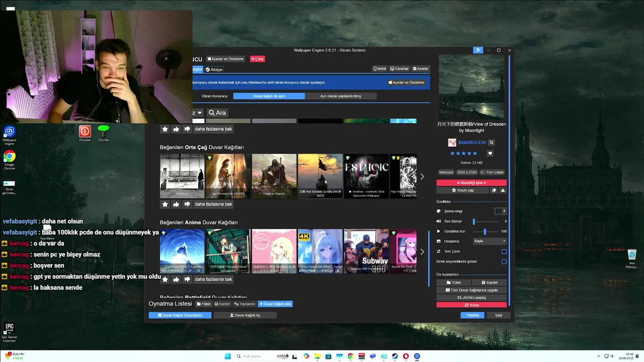The width and height of the screenshot is (644, 362).
Task: Click Aboneliği iptal et button
Action: (x=471, y=183)
